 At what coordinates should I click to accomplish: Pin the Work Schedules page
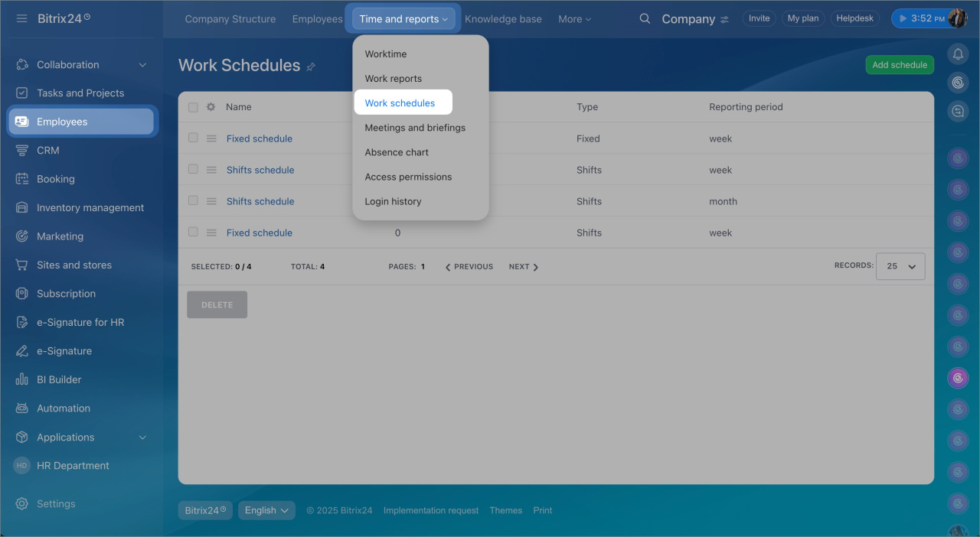coord(311,67)
